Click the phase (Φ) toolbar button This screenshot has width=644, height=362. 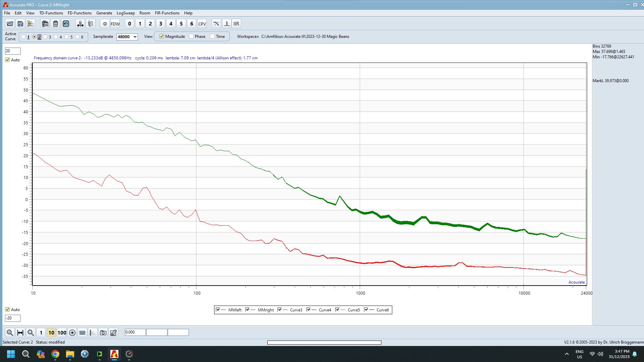(105, 24)
